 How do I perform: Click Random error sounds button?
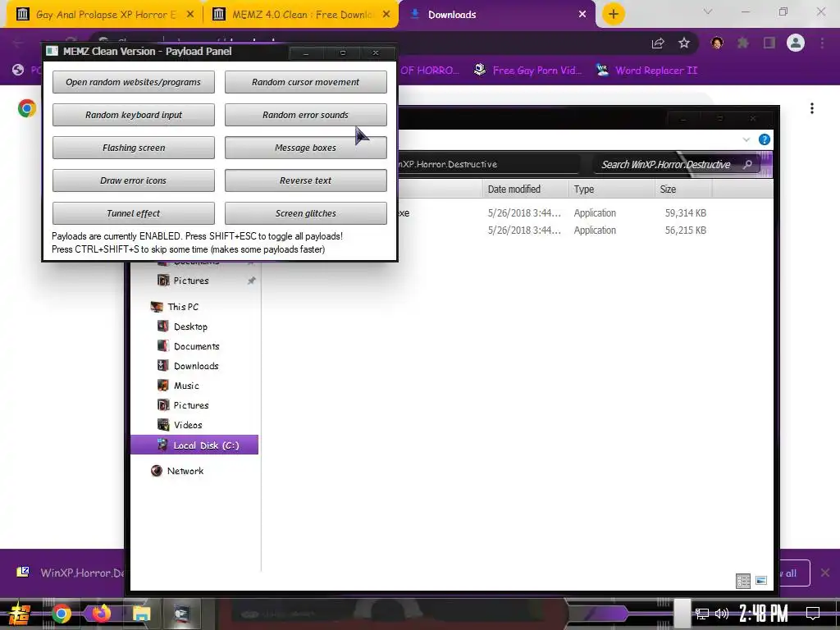point(305,115)
